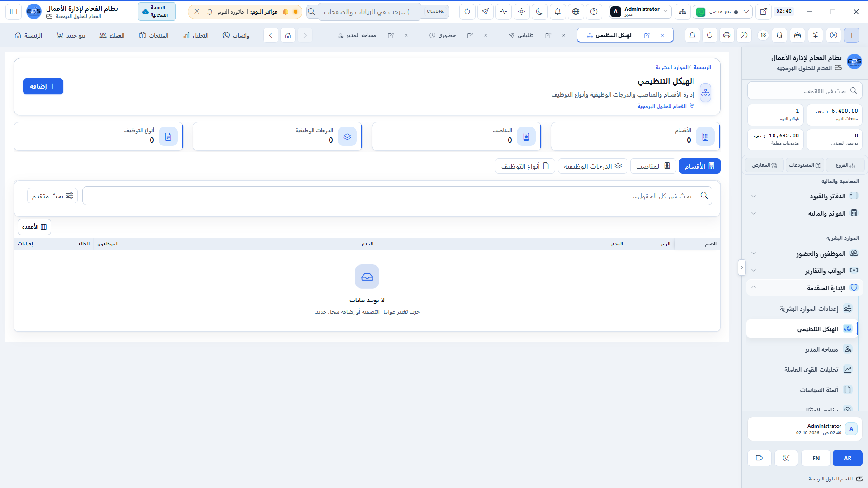Select the أنواع التوظيف section tab

click(525, 166)
